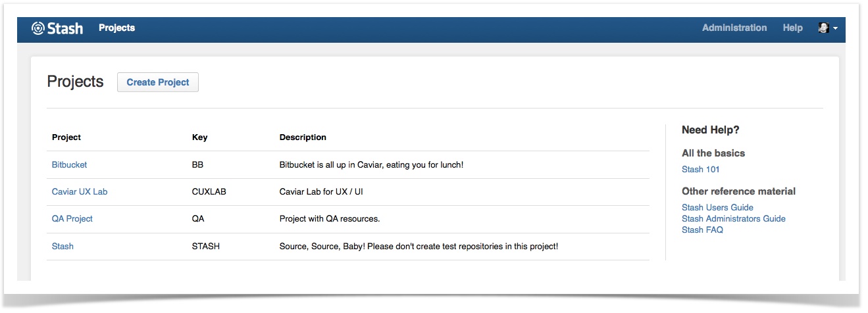This screenshot has height=313, width=868.
Task: Click the Description column header
Action: (303, 137)
